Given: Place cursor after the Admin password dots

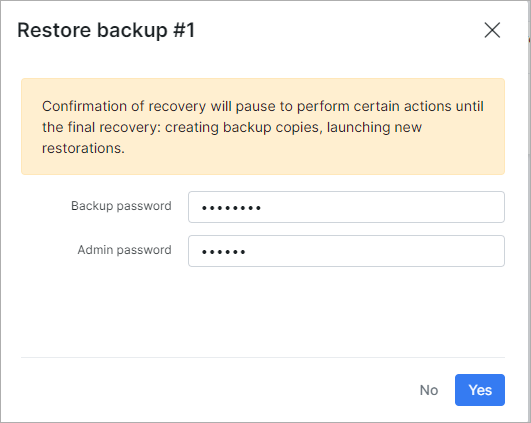Looking at the screenshot, I should (x=247, y=251).
